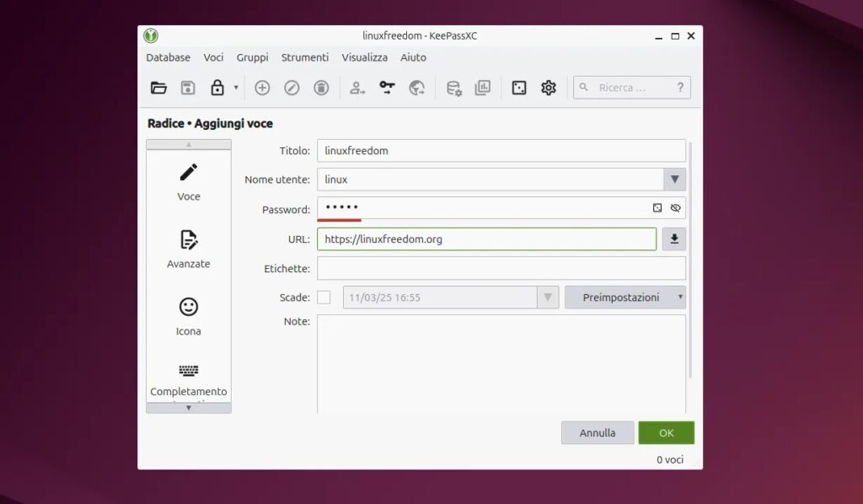Confirm entry with green OK button
The height and width of the screenshot is (504, 863).
click(x=666, y=433)
